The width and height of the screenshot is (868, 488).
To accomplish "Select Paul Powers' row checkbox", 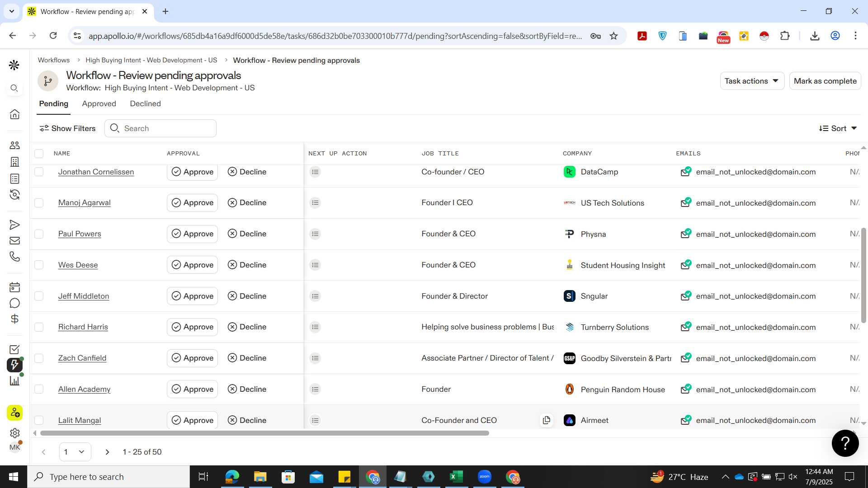I will click(x=39, y=234).
